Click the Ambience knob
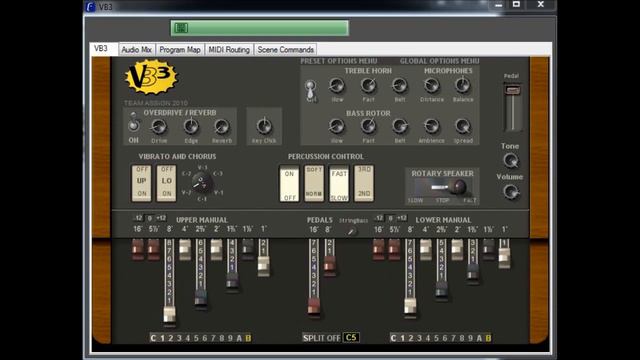Image resolution: width=640 pixels, height=360 pixels. click(431, 127)
